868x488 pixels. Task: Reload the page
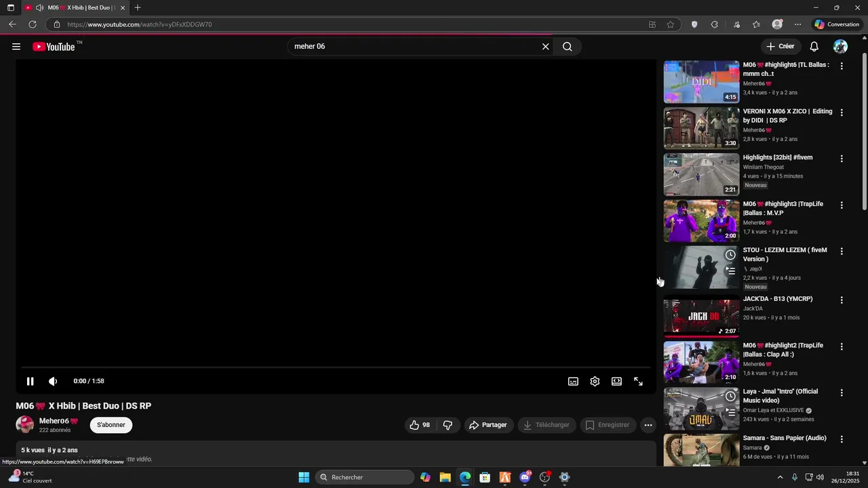(32, 24)
